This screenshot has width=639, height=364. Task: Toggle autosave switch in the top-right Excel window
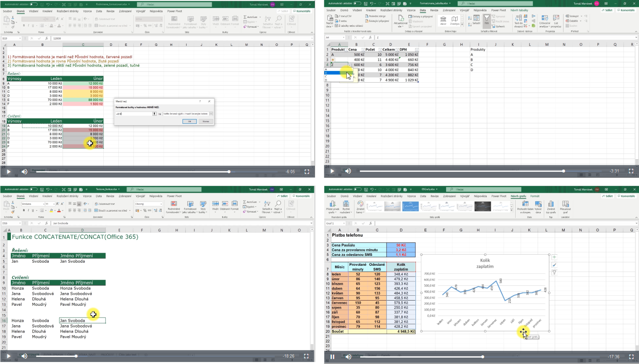[357, 4]
